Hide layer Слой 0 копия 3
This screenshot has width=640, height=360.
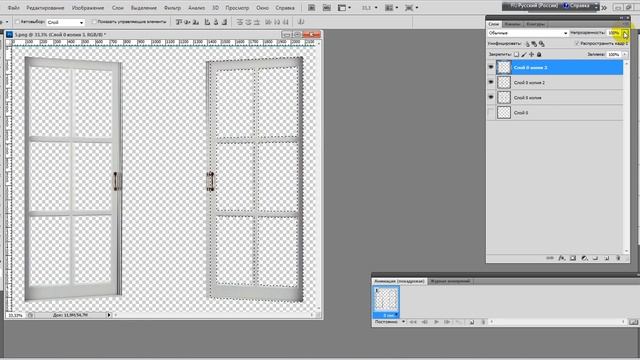491,67
